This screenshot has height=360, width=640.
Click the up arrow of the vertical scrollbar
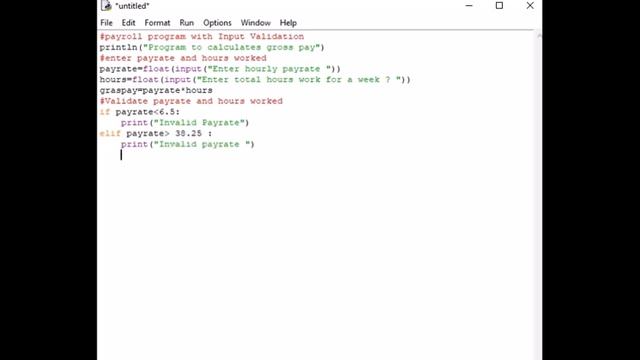click(x=539, y=36)
